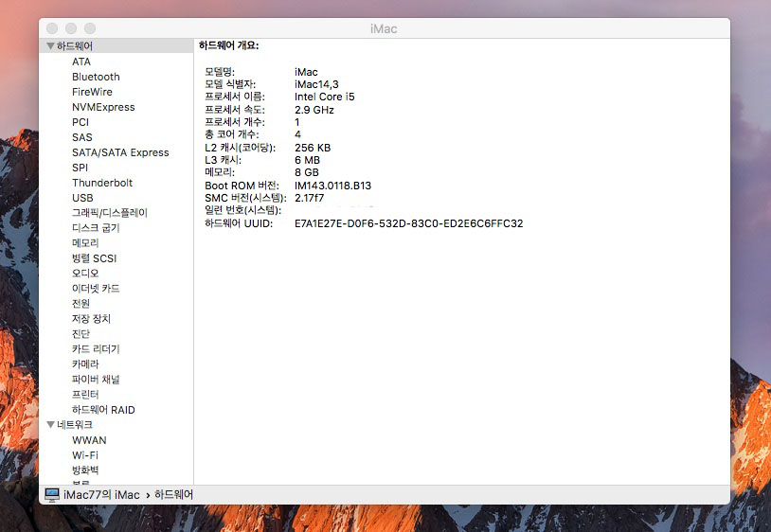Open 그래픽/디스플레이 section
The width and height of the screenshot is (771, 532).
coord(109,213)
